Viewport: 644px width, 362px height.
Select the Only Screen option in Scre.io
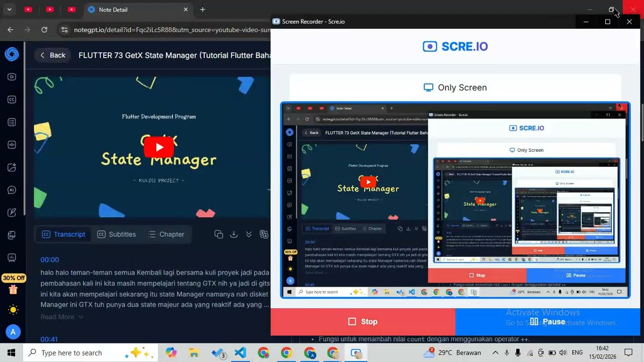point(455,87)
